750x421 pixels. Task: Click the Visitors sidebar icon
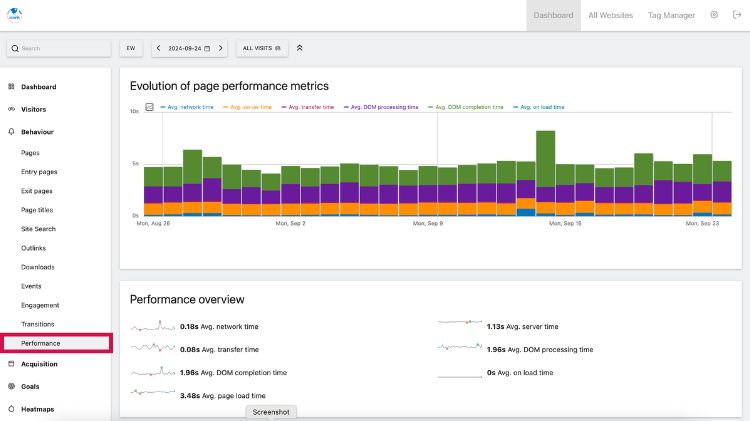point(11,109)
